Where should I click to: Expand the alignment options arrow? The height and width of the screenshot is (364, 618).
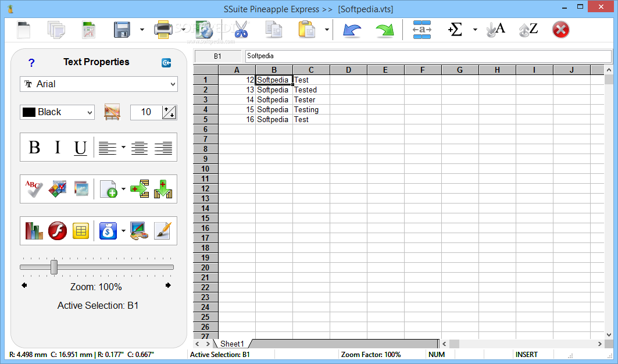(x=123, y=147)
